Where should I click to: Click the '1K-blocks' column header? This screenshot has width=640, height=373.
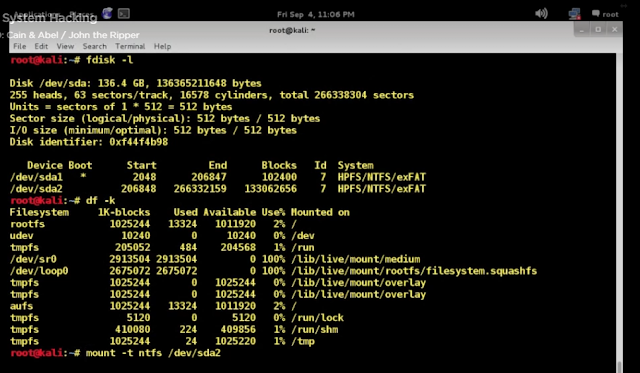(x=124, y=212)
